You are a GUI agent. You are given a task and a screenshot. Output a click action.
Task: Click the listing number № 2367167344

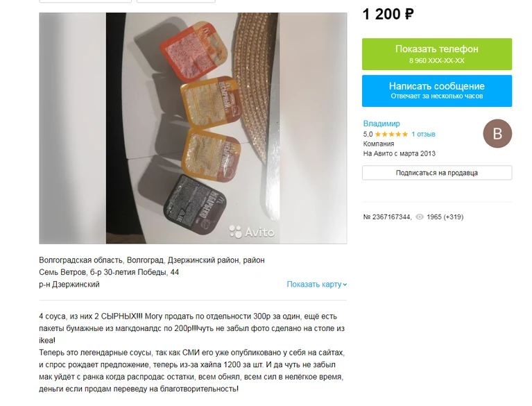click(x=387, y=217)
